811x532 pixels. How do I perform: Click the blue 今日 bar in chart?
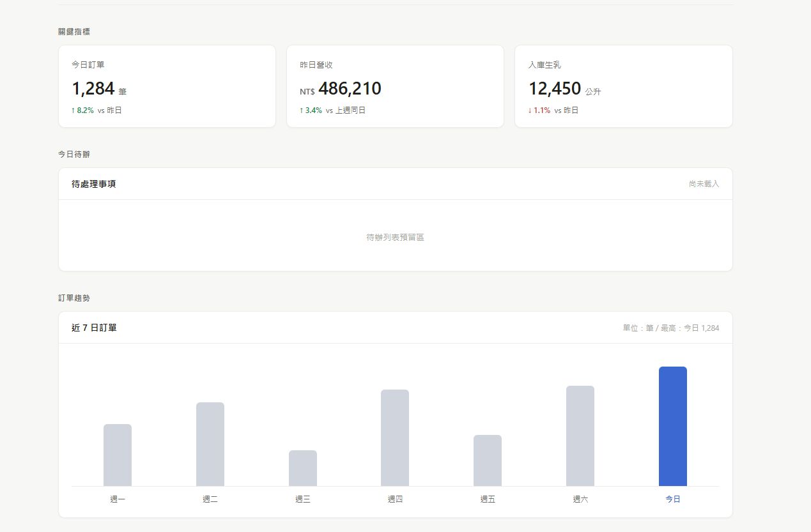point(672,426)
